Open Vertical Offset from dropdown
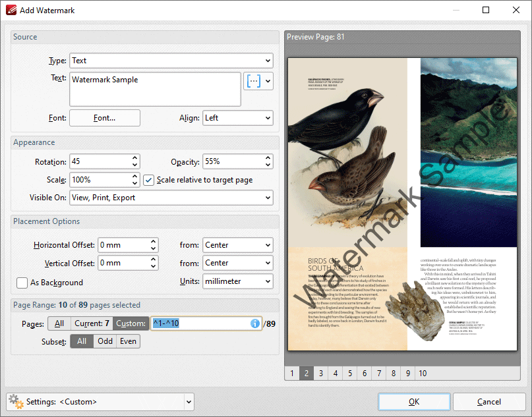The width and height of the screenshot is (532, 417). [x=238, y=263]
